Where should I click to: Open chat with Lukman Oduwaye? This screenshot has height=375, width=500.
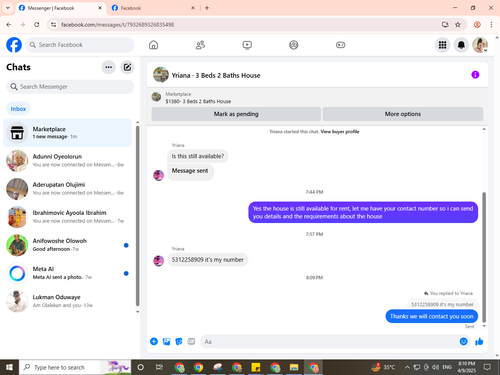point(67,301)
